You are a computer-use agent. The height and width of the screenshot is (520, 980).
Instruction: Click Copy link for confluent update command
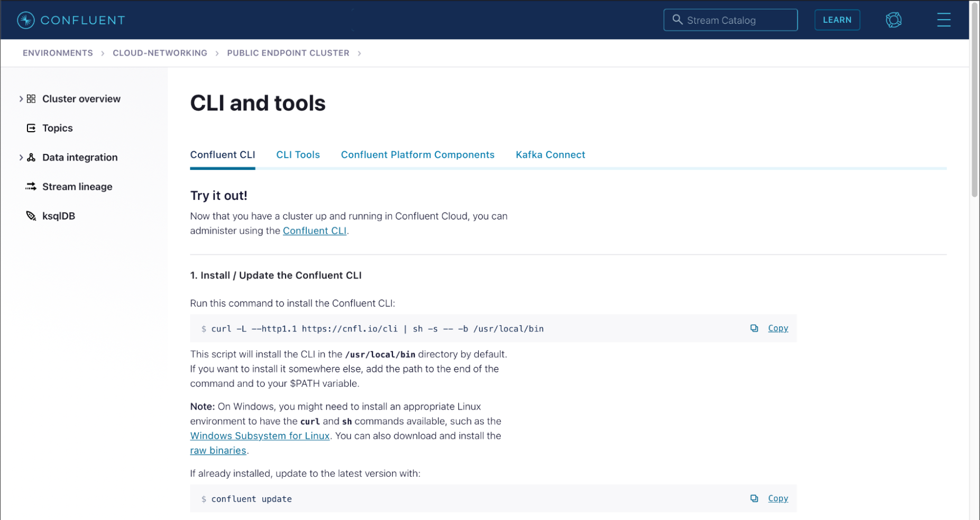point(778,499)
